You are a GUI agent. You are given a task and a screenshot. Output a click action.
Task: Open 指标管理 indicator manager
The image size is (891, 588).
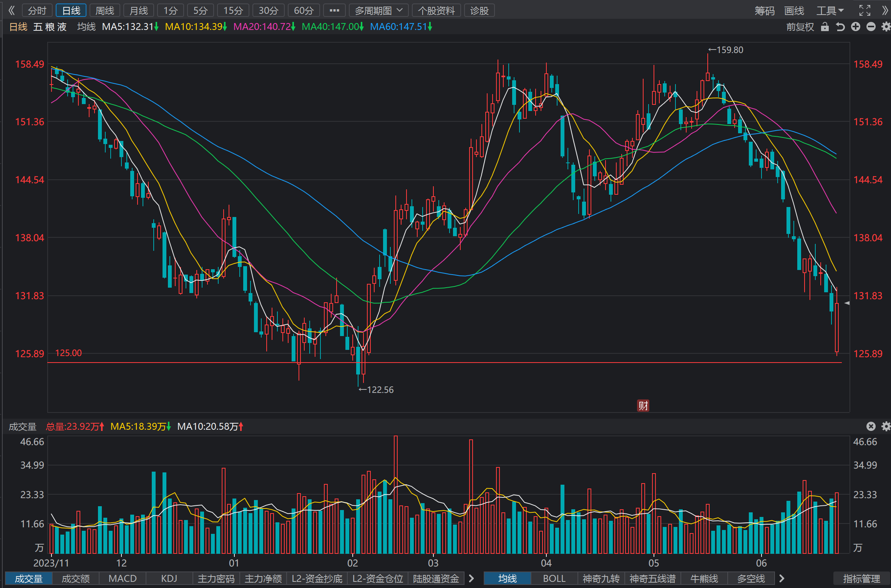pyautogui.click(x=861, y=579)
